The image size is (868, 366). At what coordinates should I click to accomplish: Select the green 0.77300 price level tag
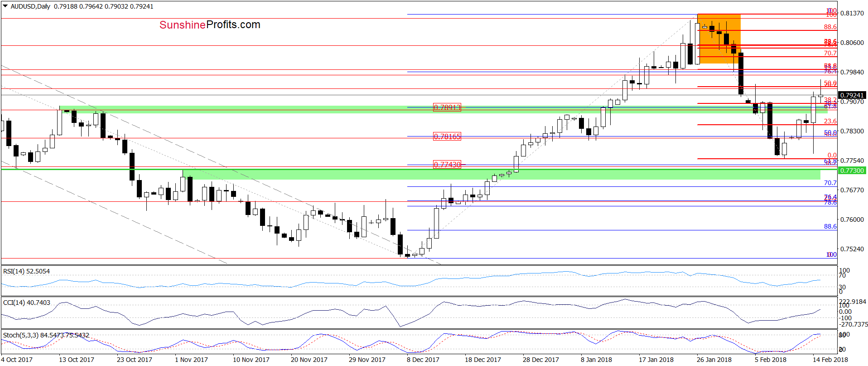pyautogui.click(x=852, y=171)
